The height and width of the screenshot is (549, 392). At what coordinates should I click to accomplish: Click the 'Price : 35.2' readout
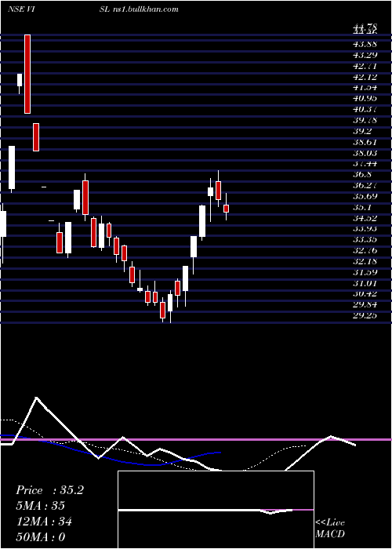coord(49,490)
